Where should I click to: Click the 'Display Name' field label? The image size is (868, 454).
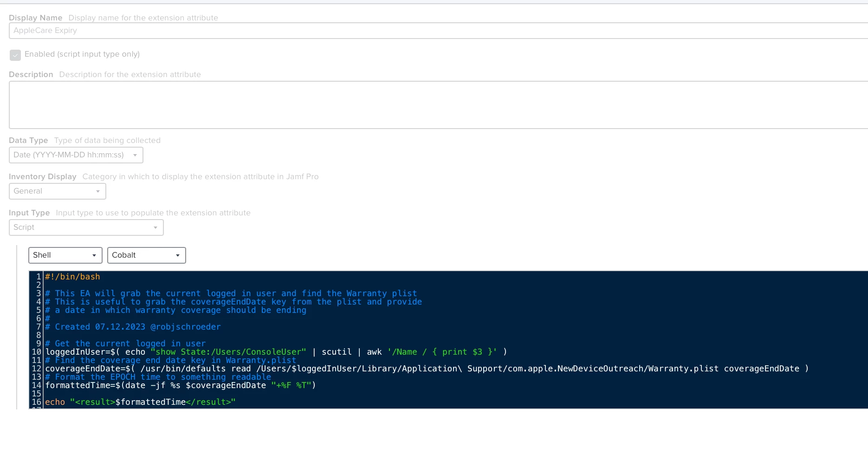click(x=36, y=18)
